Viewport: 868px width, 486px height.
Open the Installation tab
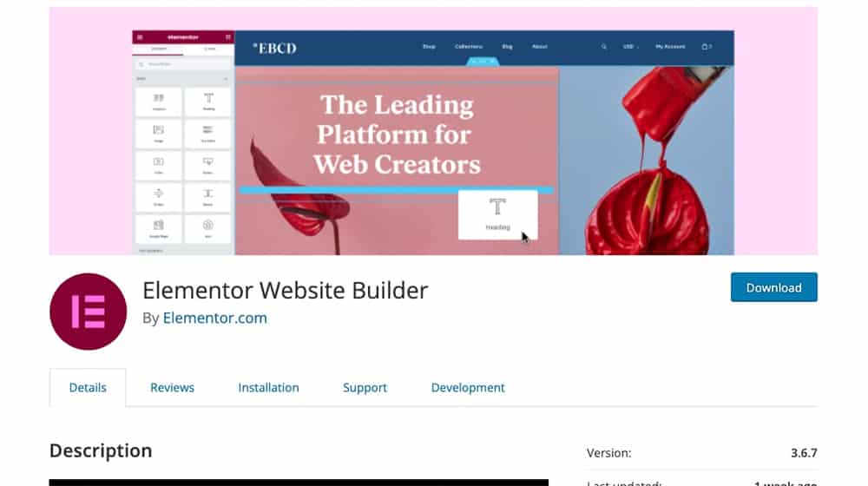(x=268, y=387)
